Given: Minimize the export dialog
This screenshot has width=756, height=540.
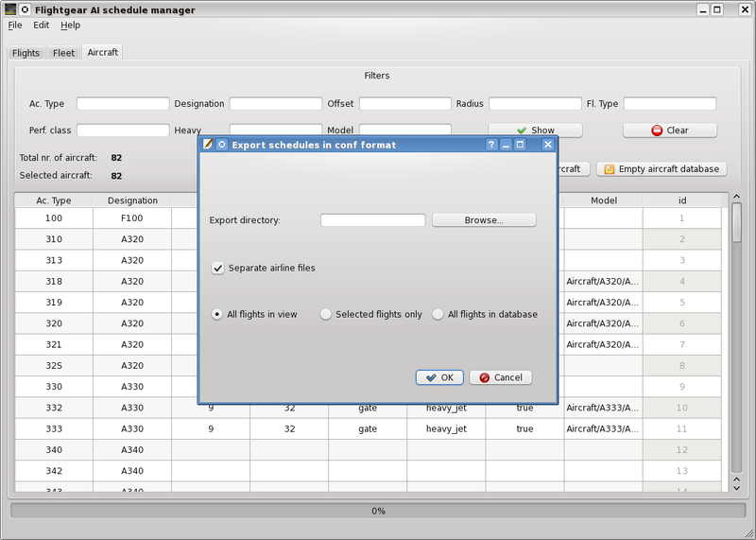Looking at the screenshot, I should (506, 145).
